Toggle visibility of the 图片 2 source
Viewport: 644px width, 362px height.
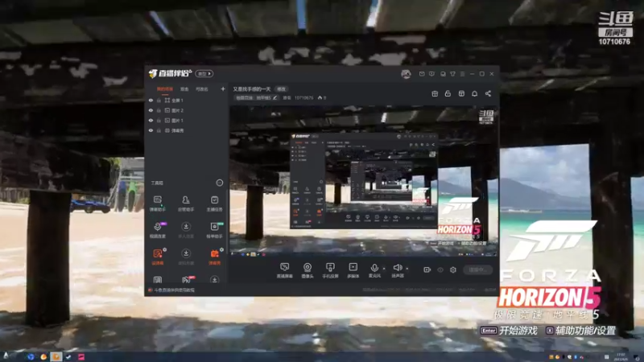click(x=151, y=110)
